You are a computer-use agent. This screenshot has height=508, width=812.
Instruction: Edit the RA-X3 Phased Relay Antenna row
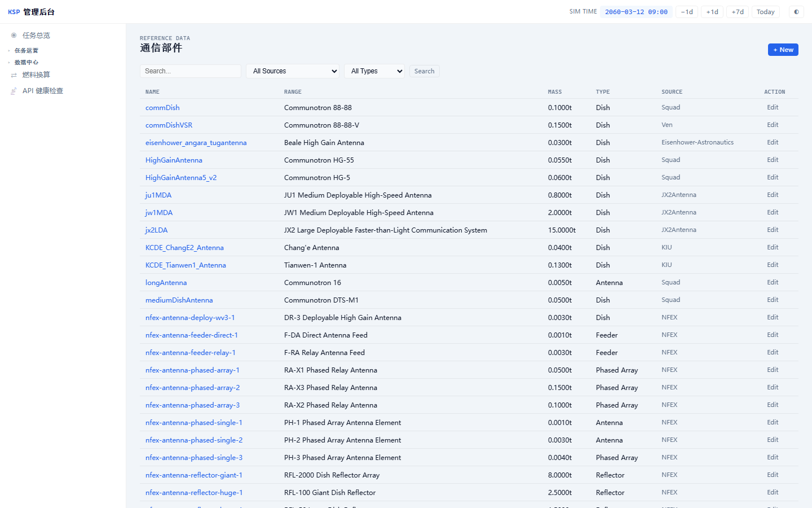[773, 387]
